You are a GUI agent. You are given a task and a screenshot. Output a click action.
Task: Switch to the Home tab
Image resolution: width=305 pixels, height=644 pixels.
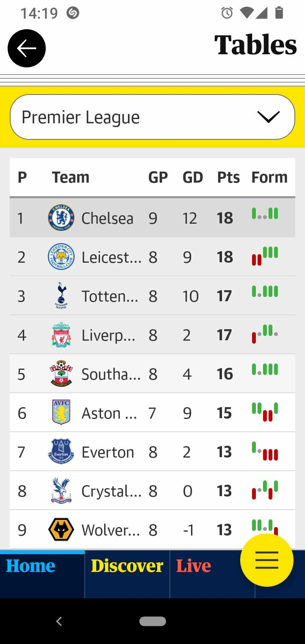click(x=31, y=566)
